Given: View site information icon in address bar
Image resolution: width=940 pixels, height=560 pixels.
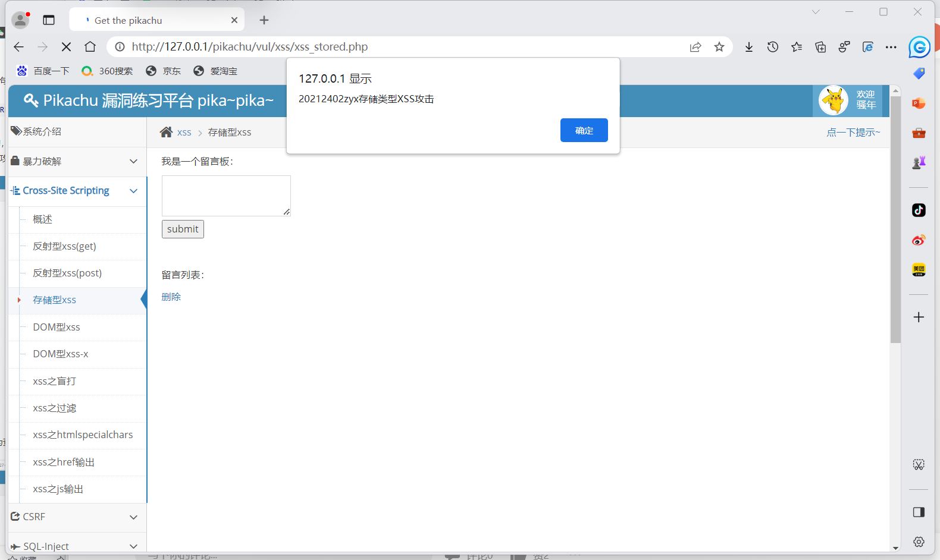Looking at the screenshot, I should click(120, 47).
